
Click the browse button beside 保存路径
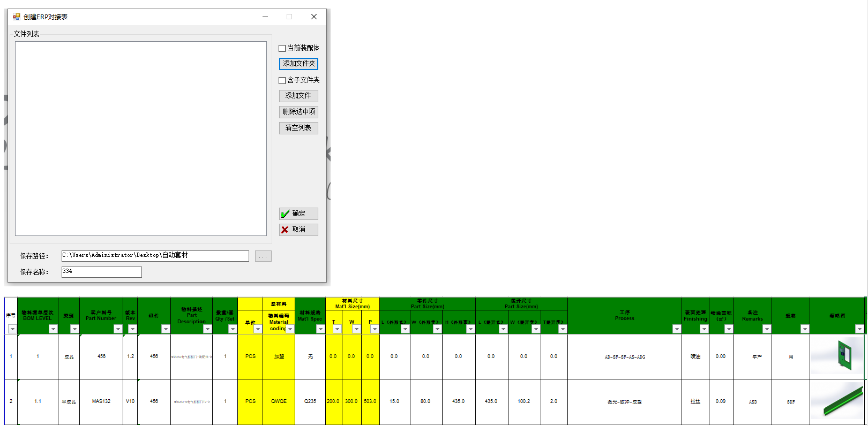click(263, 256)
